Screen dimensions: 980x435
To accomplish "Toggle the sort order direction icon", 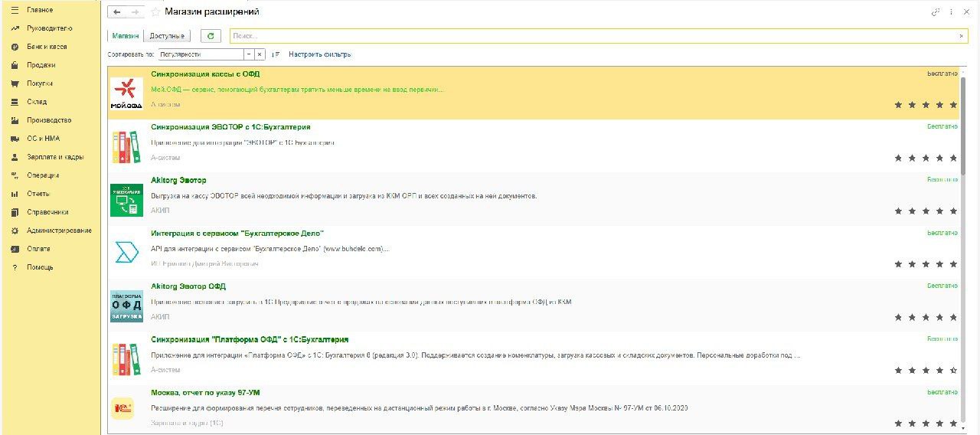I will [276, 54].
